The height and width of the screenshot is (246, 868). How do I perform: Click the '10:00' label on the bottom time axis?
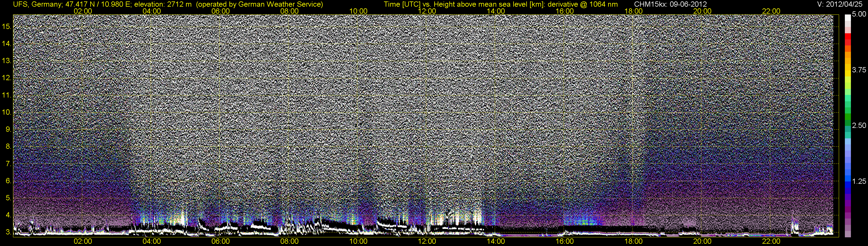click(358, 242)
